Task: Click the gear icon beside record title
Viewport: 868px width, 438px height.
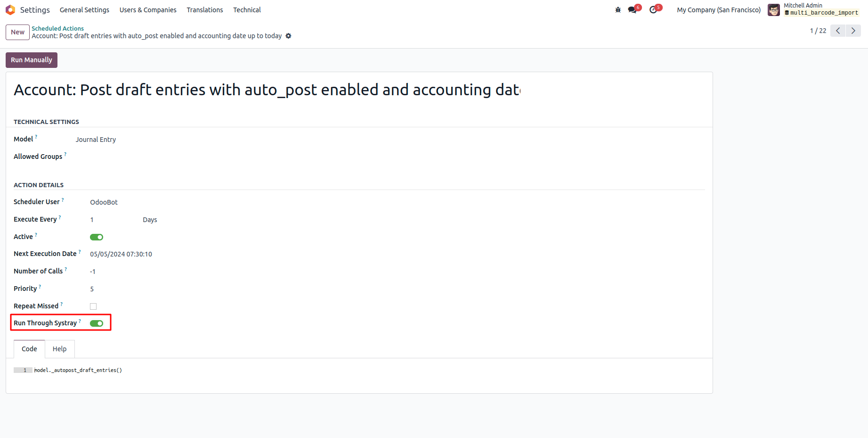Action: [x=289, y=36]
